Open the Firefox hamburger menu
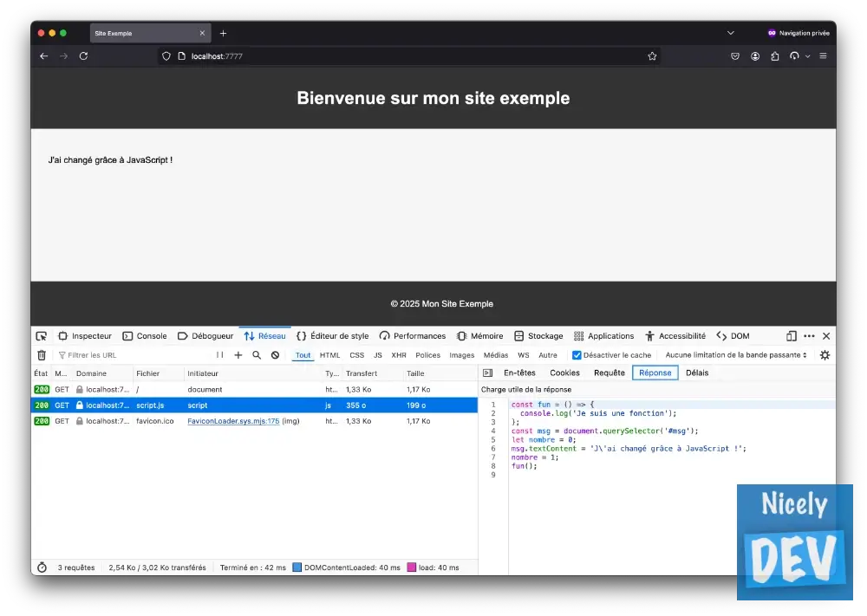The height and width of the screenshot is (616, 867). [823, 55]
